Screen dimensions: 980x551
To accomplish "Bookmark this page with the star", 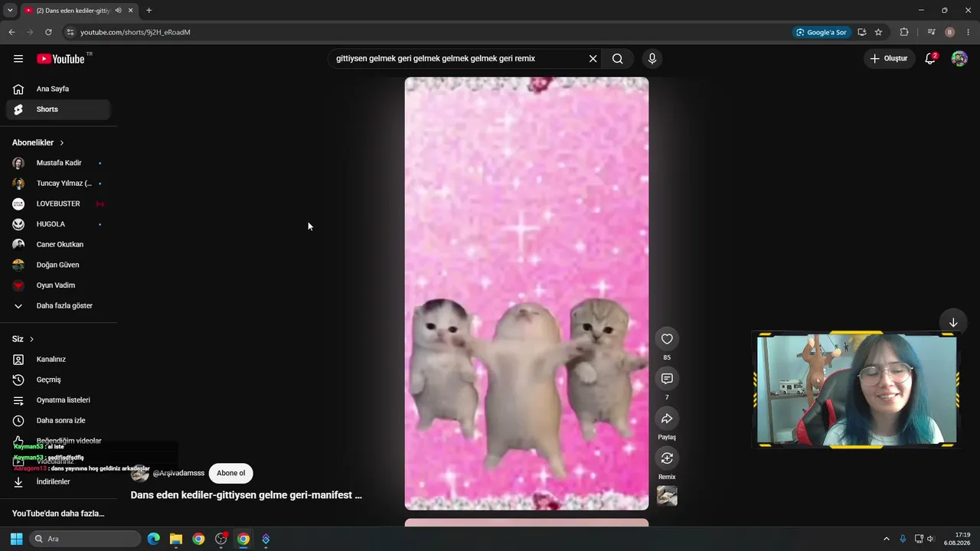I will pyautogui.click(x=878, y=32).
